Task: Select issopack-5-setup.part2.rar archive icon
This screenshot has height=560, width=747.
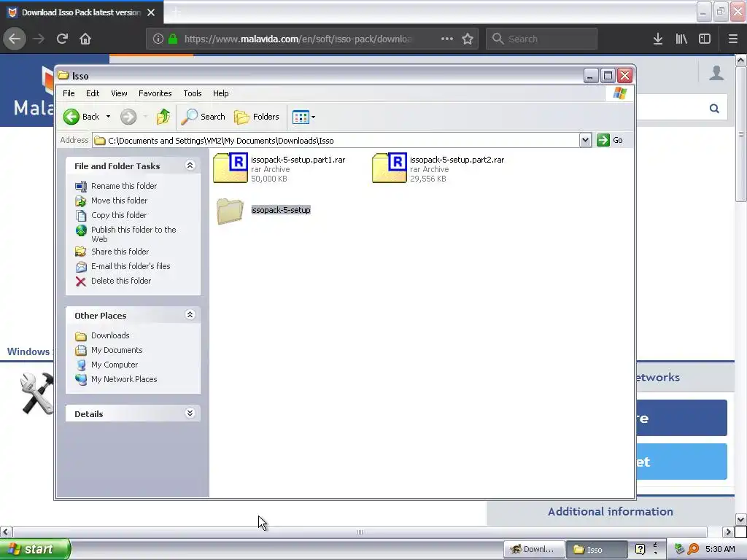Action: (390, 168)
